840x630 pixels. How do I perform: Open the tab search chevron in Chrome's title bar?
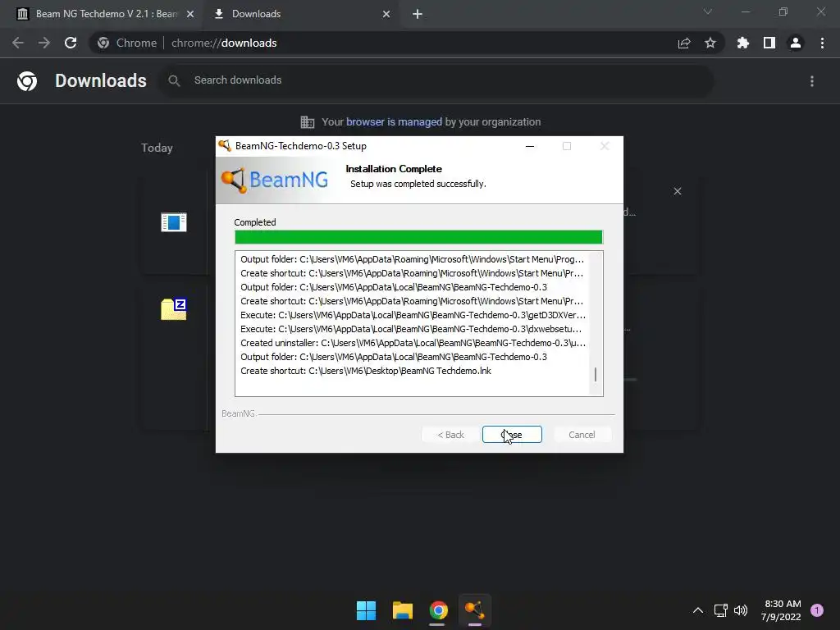click(708, 11)
